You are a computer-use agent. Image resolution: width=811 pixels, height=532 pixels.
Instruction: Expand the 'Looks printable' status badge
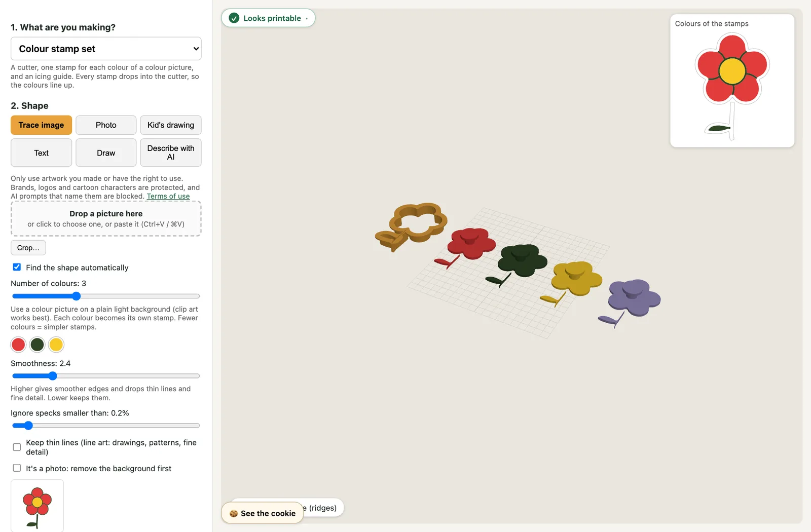(x=268, y=18)
